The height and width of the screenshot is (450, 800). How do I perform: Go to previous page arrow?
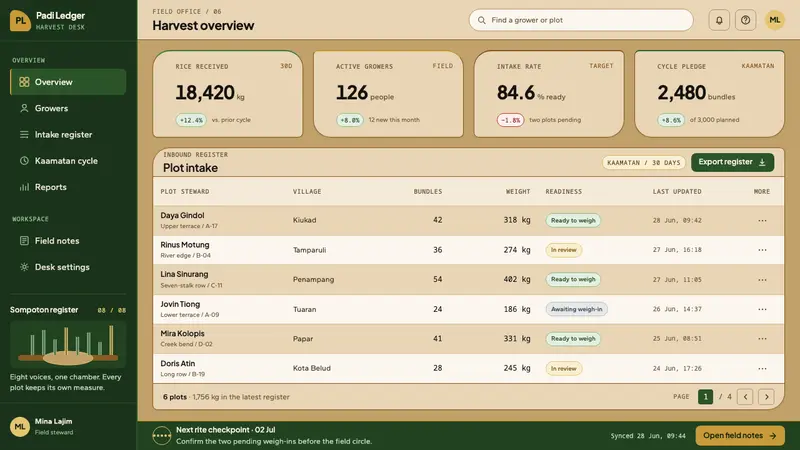745,397
